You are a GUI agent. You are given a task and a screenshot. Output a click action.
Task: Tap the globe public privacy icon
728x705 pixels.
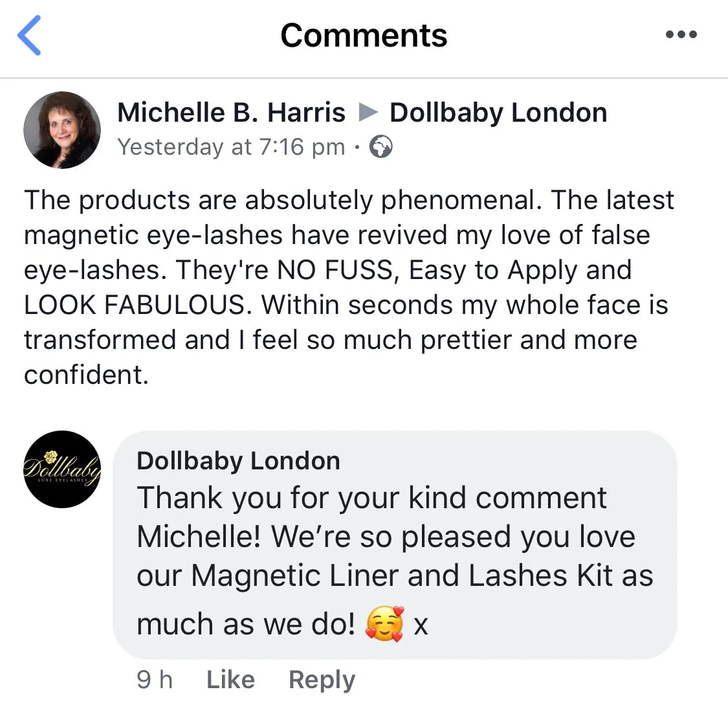[381, 147]
